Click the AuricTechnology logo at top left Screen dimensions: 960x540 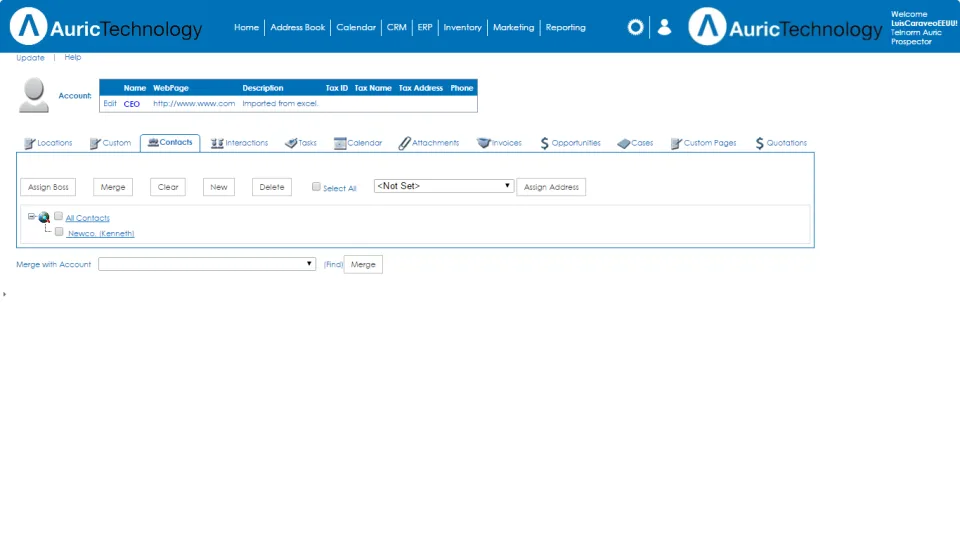[x=106, y=27]
